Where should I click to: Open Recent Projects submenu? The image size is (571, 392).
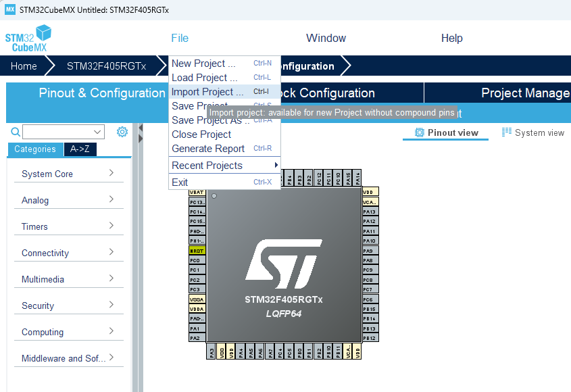coord(224,166)
